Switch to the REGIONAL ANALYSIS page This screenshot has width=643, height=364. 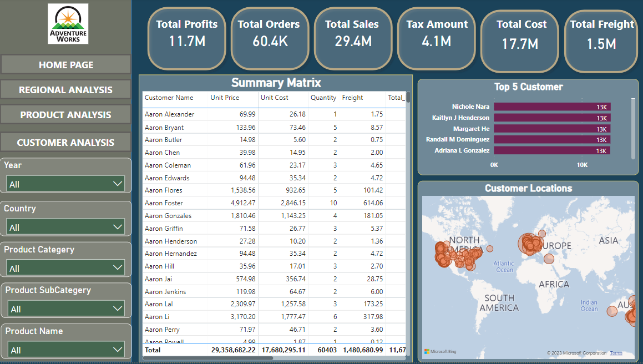tap(65, 89)
